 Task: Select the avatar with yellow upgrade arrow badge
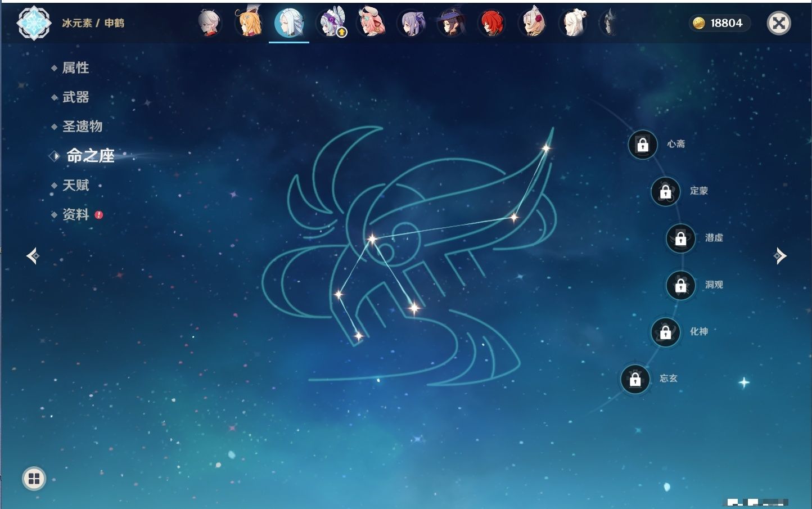pyautogui.click(x=332, y=23)
